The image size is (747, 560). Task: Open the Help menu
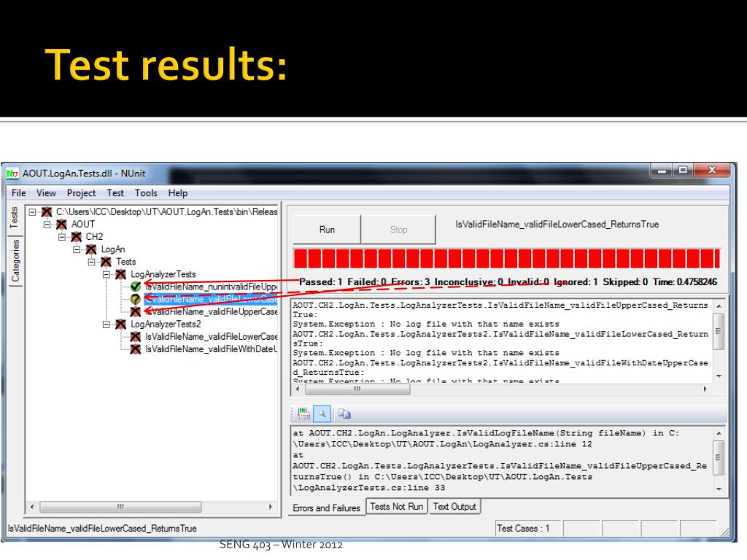[x=178, y=192]
